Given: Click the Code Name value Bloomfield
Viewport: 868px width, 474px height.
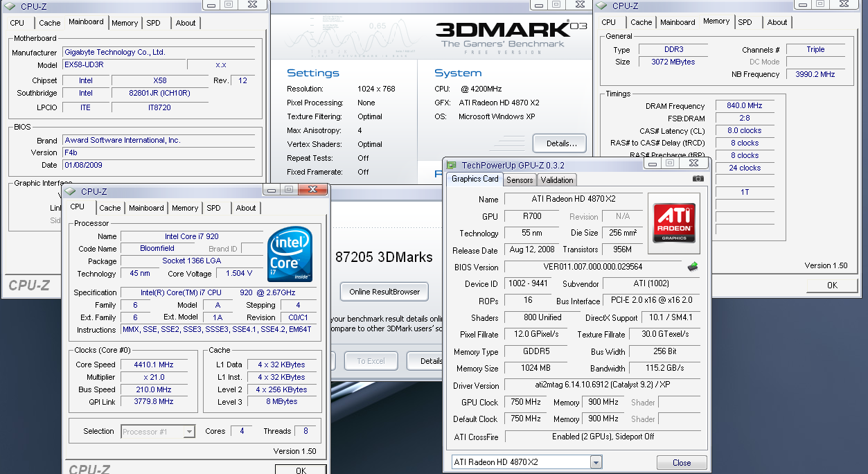Looking at the screenshot, I should click(157, 249).
